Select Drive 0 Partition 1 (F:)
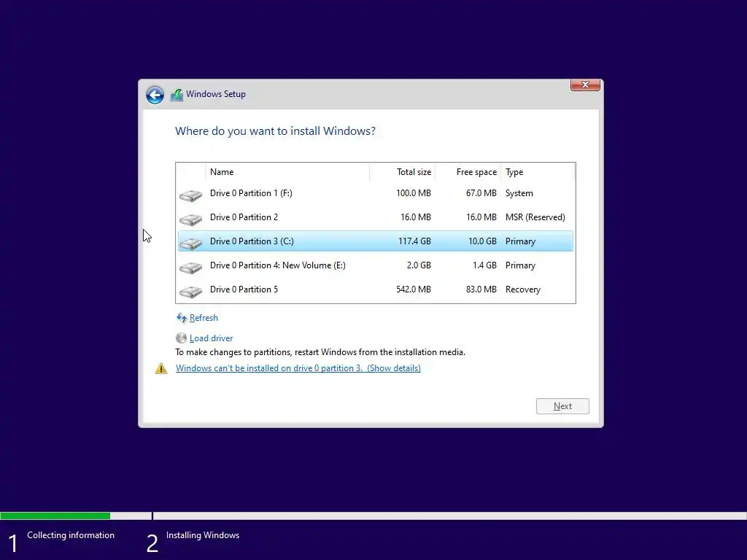This screenshot has height=560, width=747. click(376, 192)
